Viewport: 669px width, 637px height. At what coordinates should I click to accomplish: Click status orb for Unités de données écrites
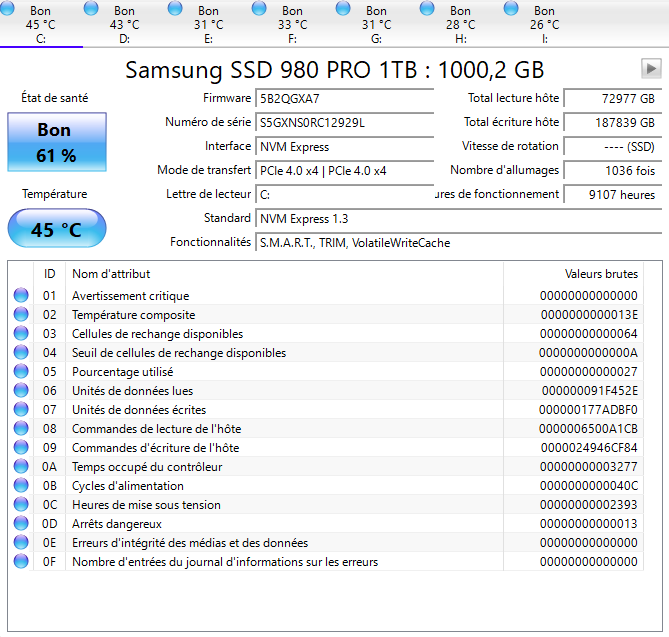[21, 409]
